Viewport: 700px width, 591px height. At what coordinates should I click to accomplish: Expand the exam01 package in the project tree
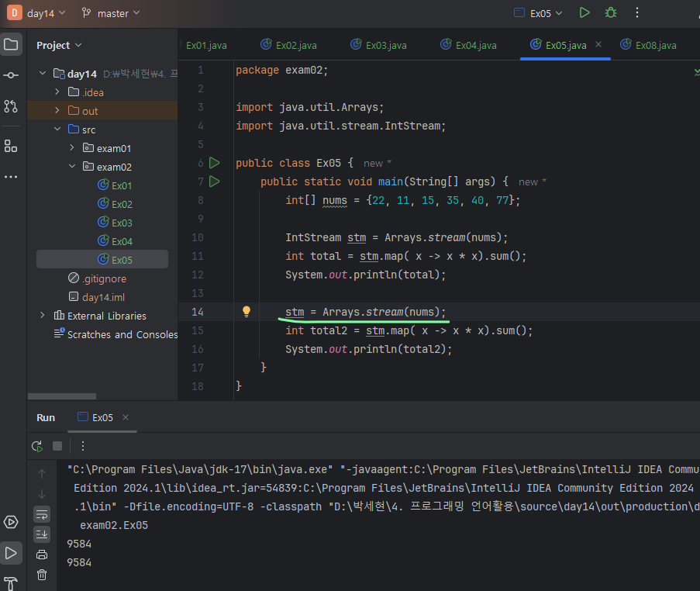click(73, 148)
